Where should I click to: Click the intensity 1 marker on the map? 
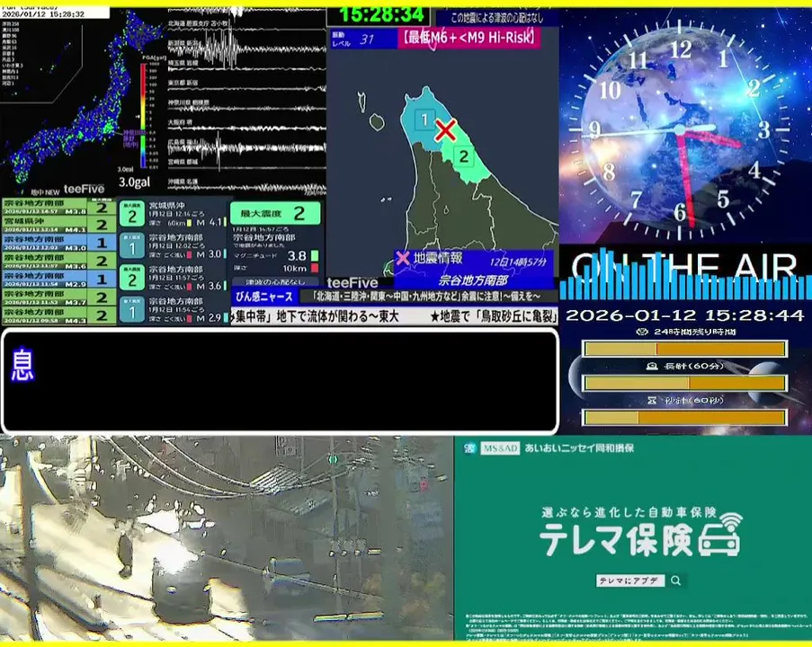[424, 120]
